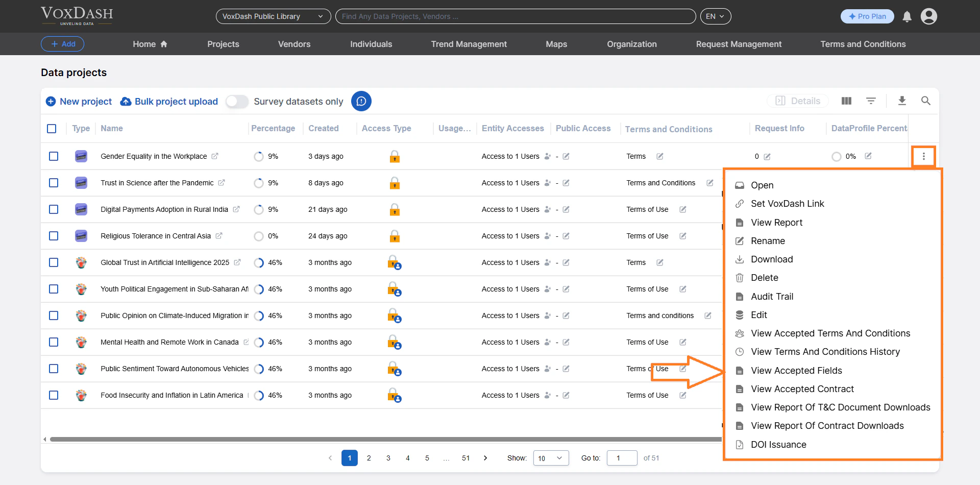Check Global Trust in Artificial Intelligence row
This screenshot has height=485, width=980.
(54, 262)
